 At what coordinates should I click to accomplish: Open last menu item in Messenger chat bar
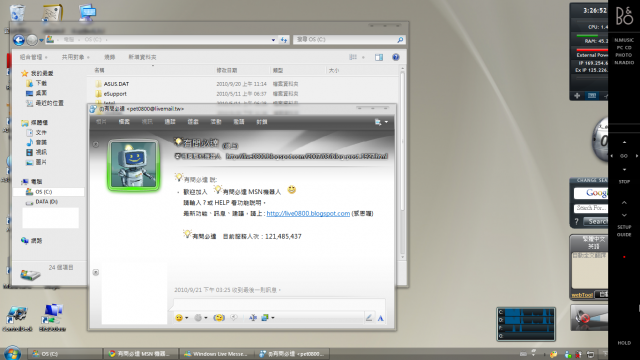coord(262,122)
